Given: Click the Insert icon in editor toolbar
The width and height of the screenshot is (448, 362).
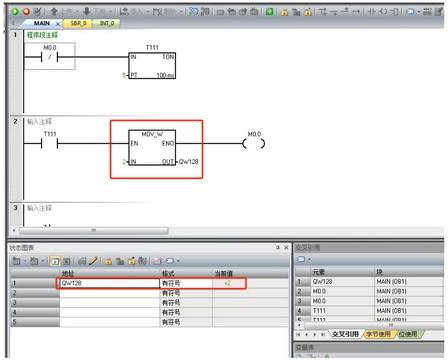Looking at the screenshot, I should point(124,12).
